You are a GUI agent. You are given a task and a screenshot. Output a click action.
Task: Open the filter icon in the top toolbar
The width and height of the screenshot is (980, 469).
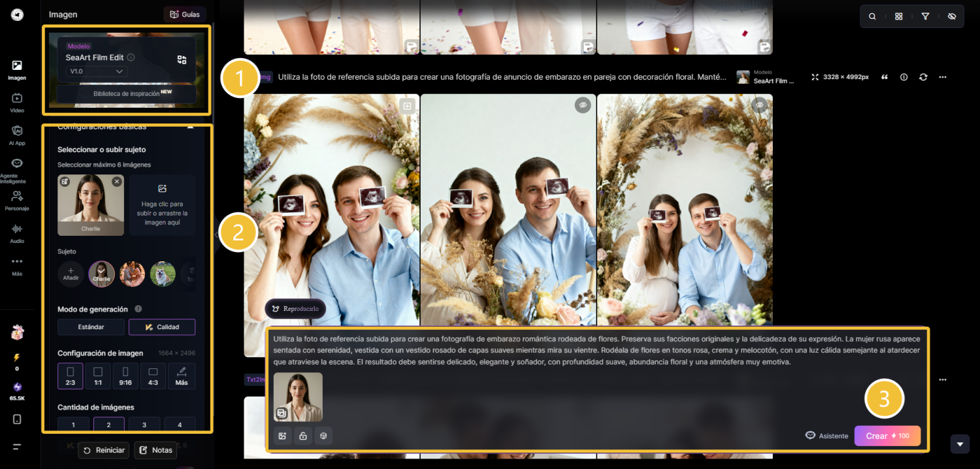pos(925,16)
